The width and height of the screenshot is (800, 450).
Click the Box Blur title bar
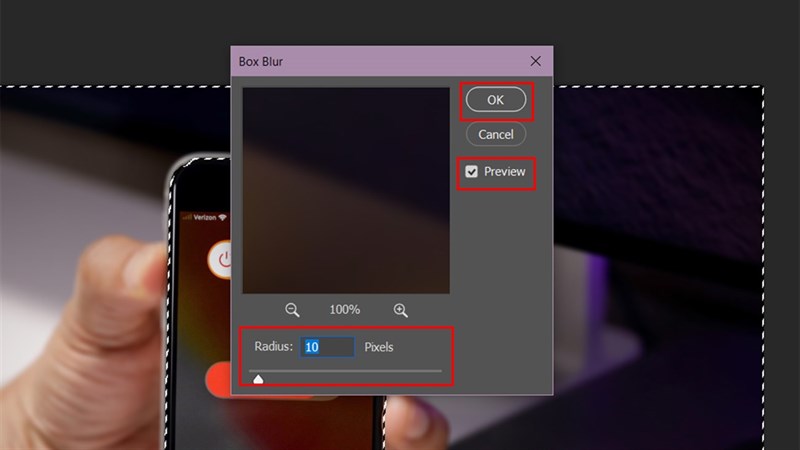391,61
